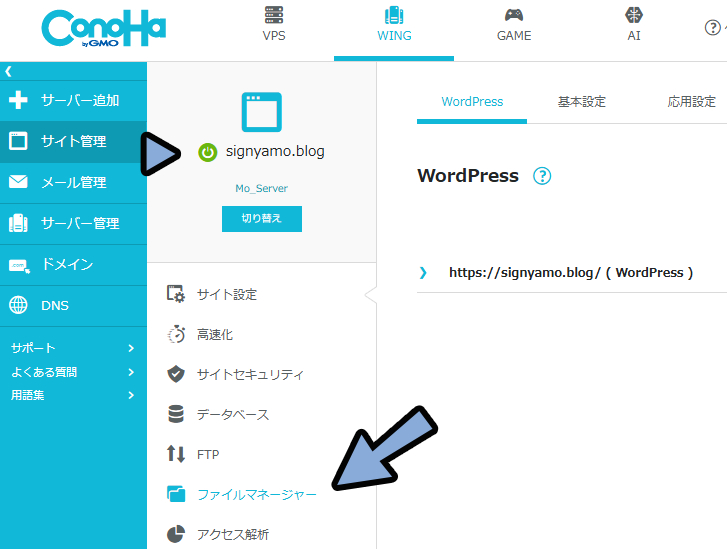Open DNS in sidebar
Viewport: 727px width, 549px height.
pyautogui.click(x=73, y=306)
